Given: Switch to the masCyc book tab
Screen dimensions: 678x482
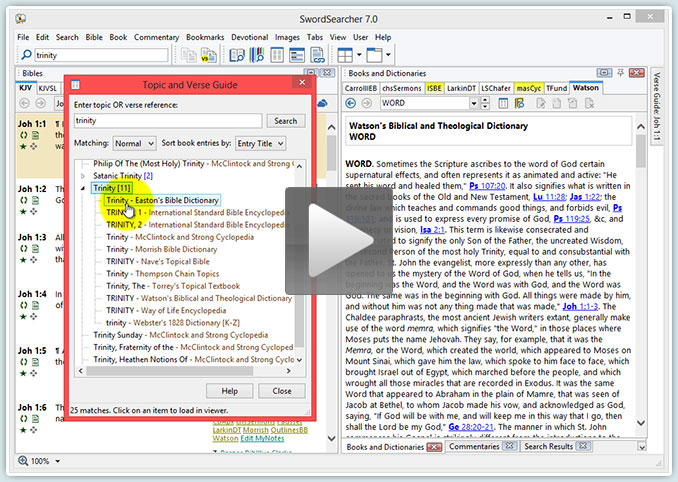Looking at the screenshot, I should [x=528, y=88].
